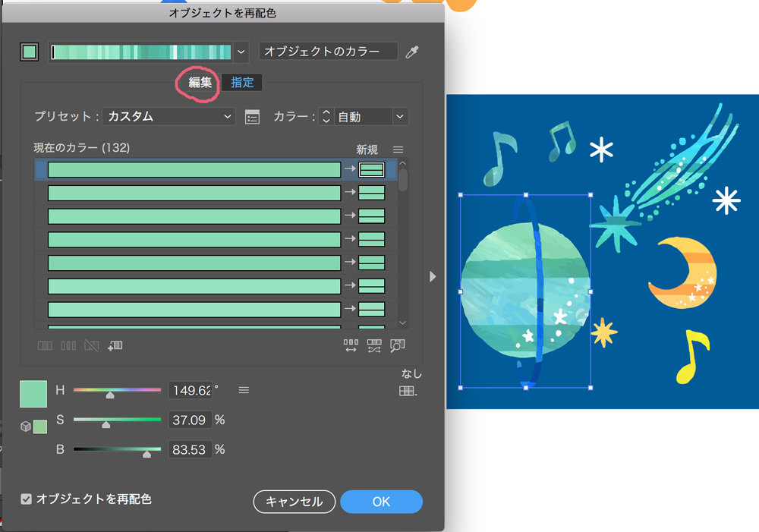Click the 自動 color count field

coord(363,117)
